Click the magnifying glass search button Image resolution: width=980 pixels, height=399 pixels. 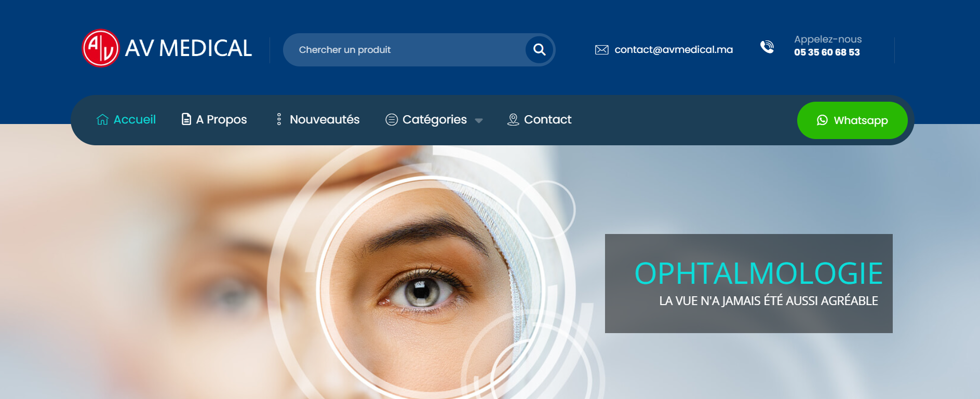540,50
